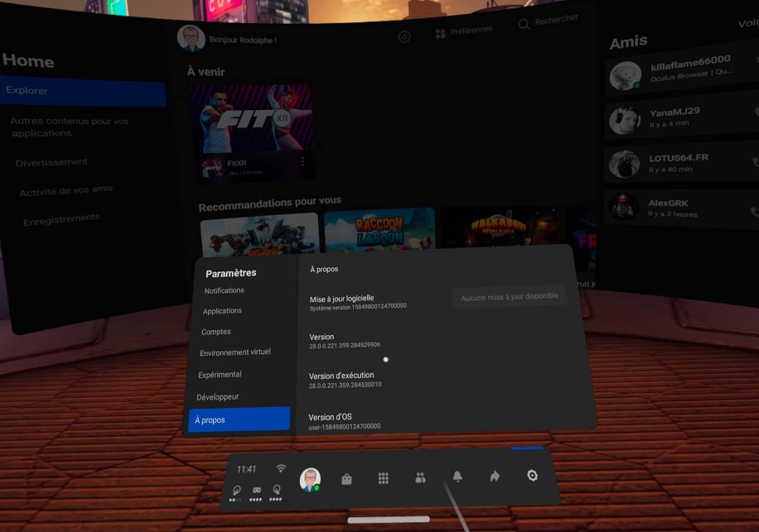This screenshot has height=532, width=759.
Task: Click AlexGRK friend avatar
Action: pos(624,207)
